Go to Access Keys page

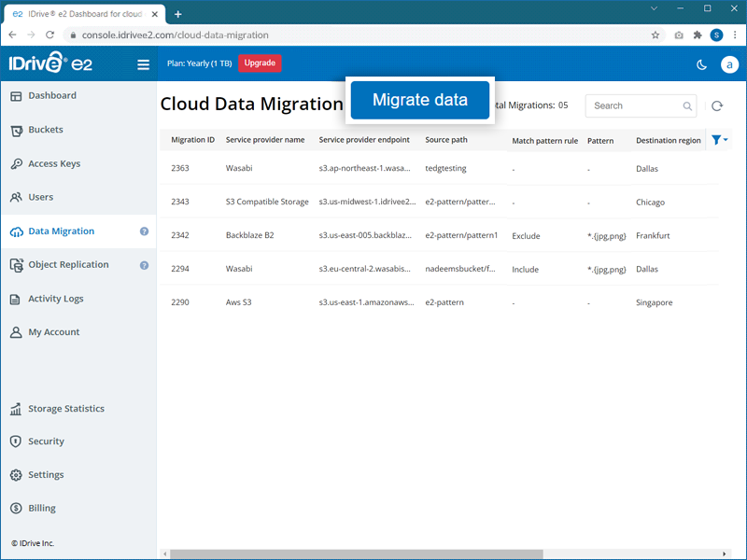(53, 163)
